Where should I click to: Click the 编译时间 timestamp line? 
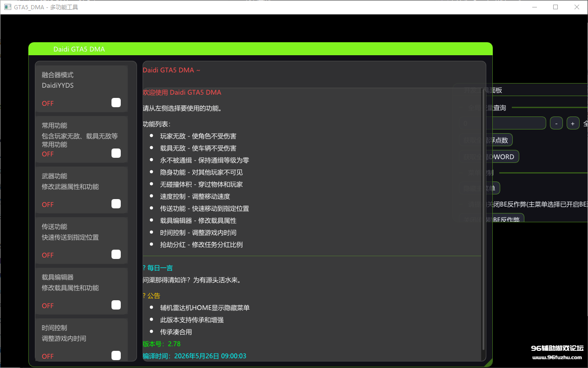tap(195, 356)
